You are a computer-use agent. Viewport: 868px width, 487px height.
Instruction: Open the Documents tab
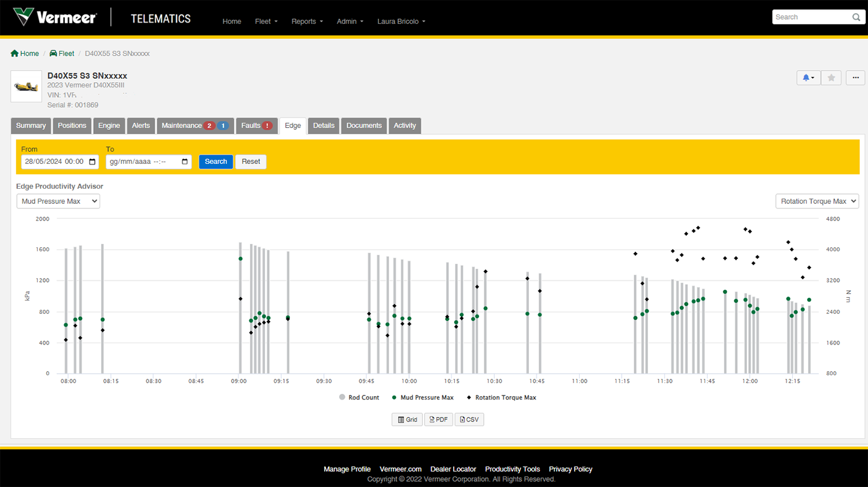[x=364, y=126]
